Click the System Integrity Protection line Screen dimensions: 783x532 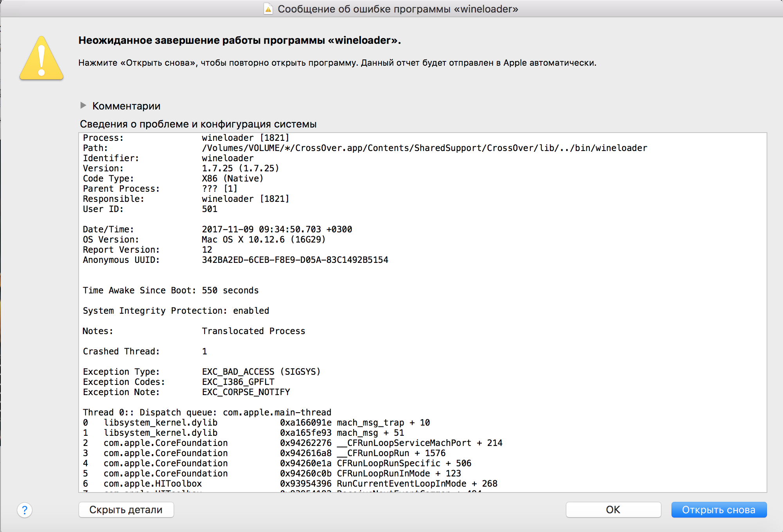pyautogui.click(x=176, y=311)
